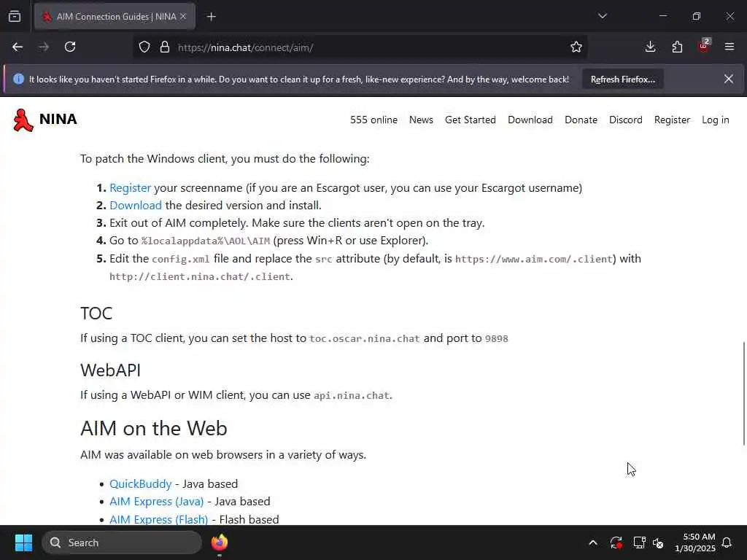Image resolution: width=747 pixels, height=560 pixels.
Task: Open the Windows Start menu
Action: [x=23, y=542]
